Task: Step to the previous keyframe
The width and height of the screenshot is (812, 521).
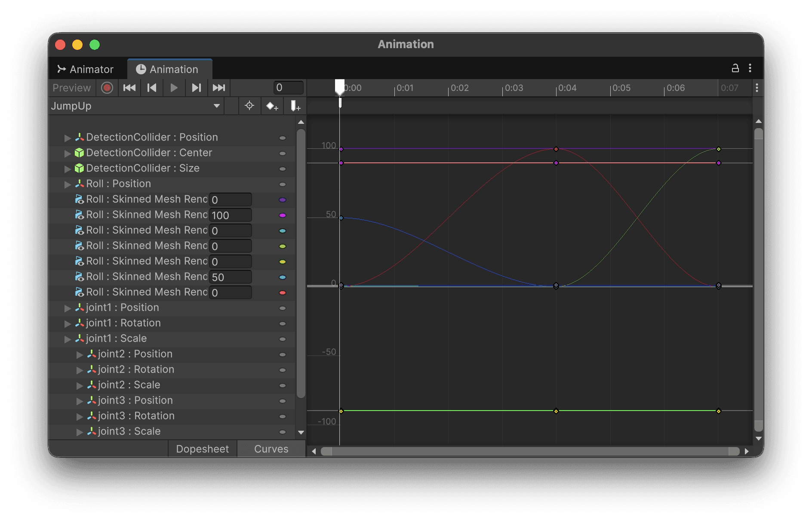Action: 152,88
